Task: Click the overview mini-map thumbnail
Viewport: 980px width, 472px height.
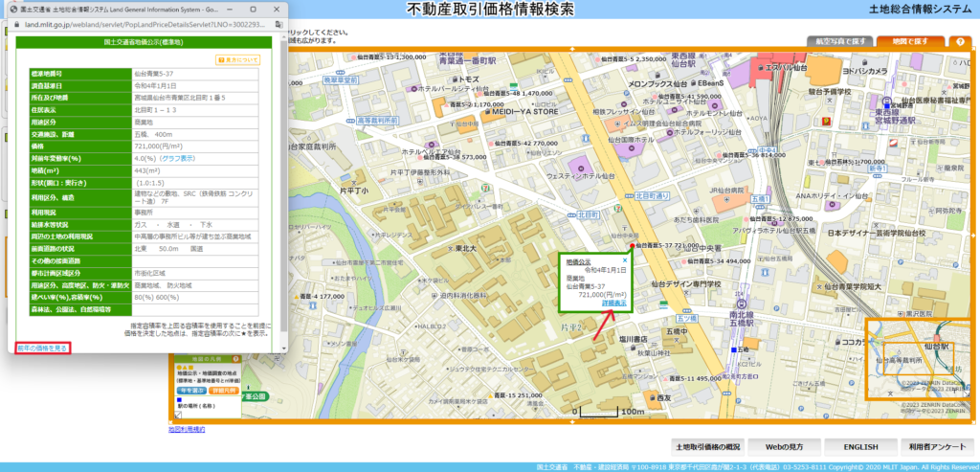Action: [918, 359]
